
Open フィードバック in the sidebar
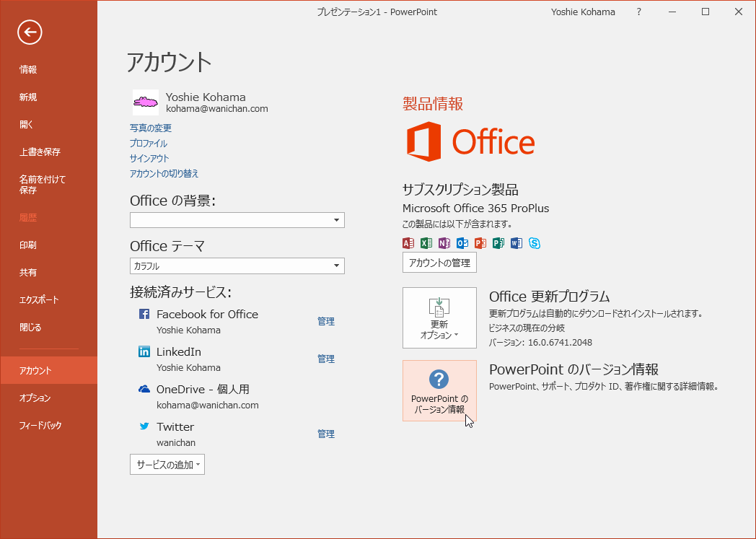[x=40, y=425]
